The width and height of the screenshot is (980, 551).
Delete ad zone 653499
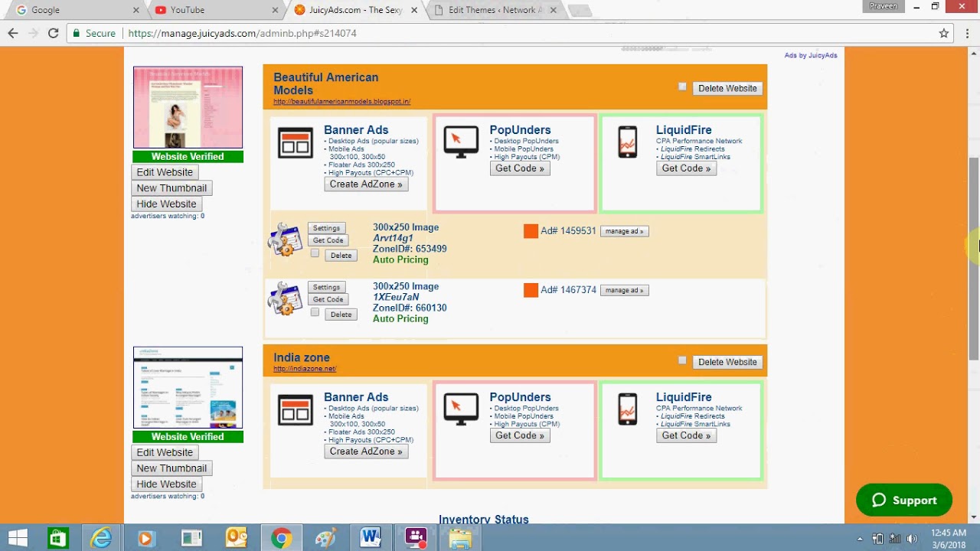click(x=341, y=256)
